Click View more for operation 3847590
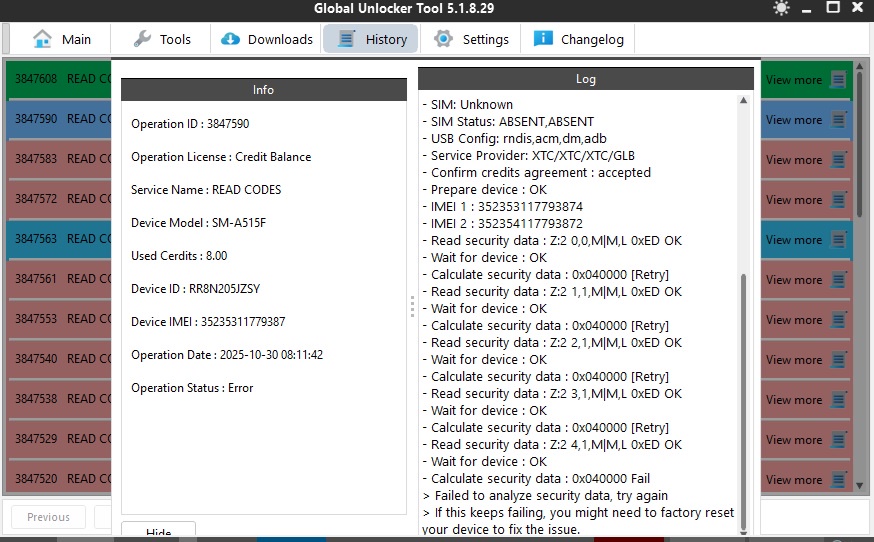Image resolution: width=874 pixels, height=542 pixels. pos(793,120)
